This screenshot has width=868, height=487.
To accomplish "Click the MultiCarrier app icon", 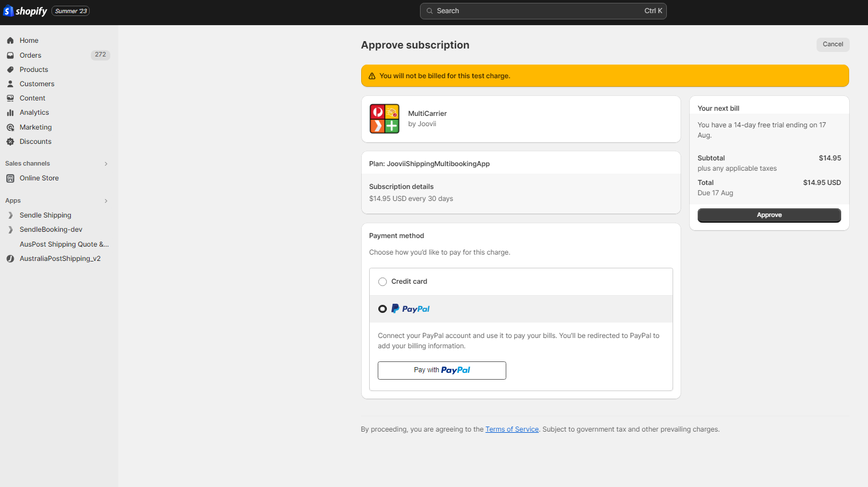I will tap(384, 119).
